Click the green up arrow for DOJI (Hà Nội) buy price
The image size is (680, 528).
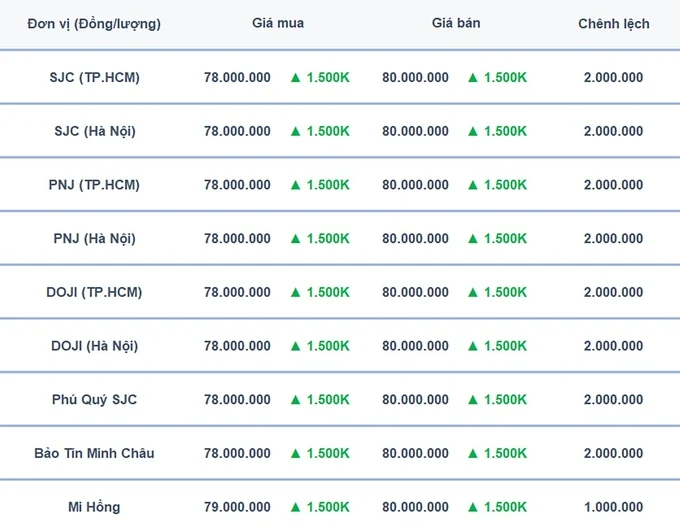click(296, 346)
